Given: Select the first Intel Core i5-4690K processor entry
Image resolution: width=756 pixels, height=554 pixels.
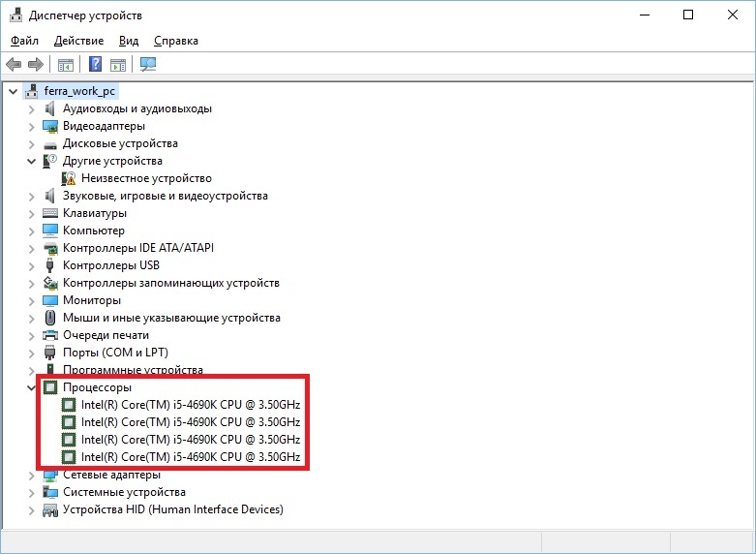Looking at the screenshot, I should 191,405.
